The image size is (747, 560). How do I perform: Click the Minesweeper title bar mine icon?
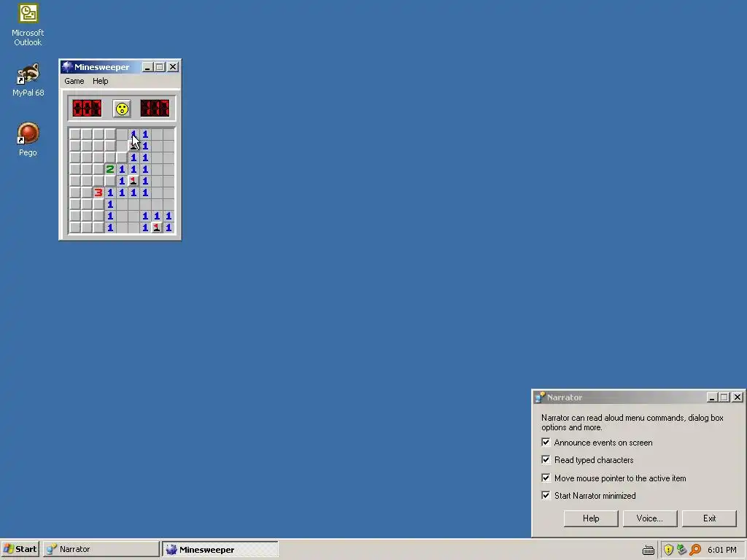(x=68, y=66)
